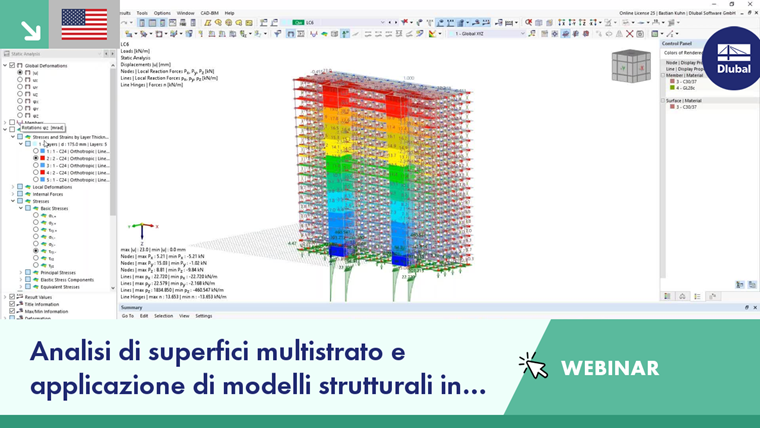Image resolution: width=760 pixels, height=428 pixels.
Task: Select layer 3: 1 - C24 Orthotropic radio
Action: 36,165
